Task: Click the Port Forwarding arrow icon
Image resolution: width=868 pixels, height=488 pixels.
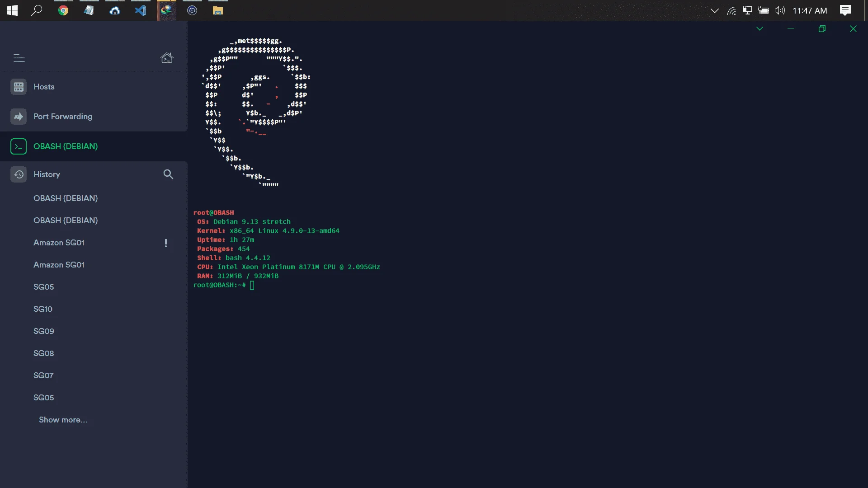Action: 19,117
